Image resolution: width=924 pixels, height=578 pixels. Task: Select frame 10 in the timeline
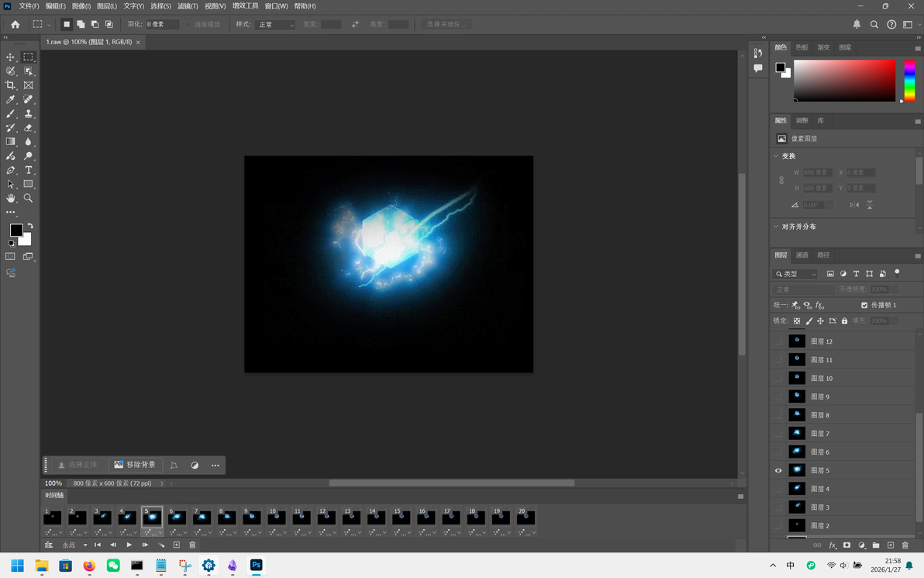277,517
